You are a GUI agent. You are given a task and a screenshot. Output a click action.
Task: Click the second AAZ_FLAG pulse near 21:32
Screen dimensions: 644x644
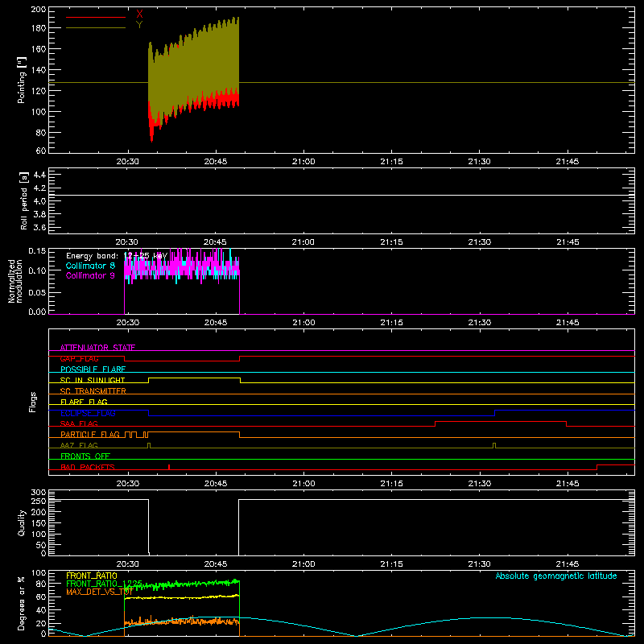point(494,446)
